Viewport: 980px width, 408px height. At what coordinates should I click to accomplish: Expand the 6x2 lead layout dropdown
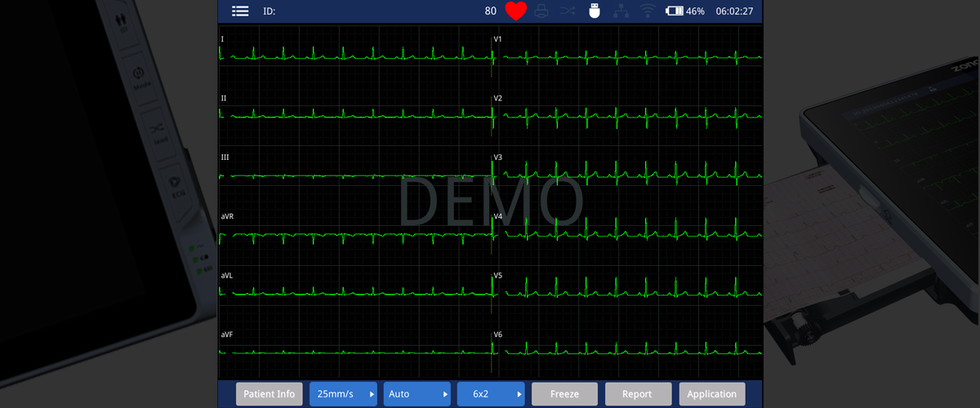pos(491,394)
